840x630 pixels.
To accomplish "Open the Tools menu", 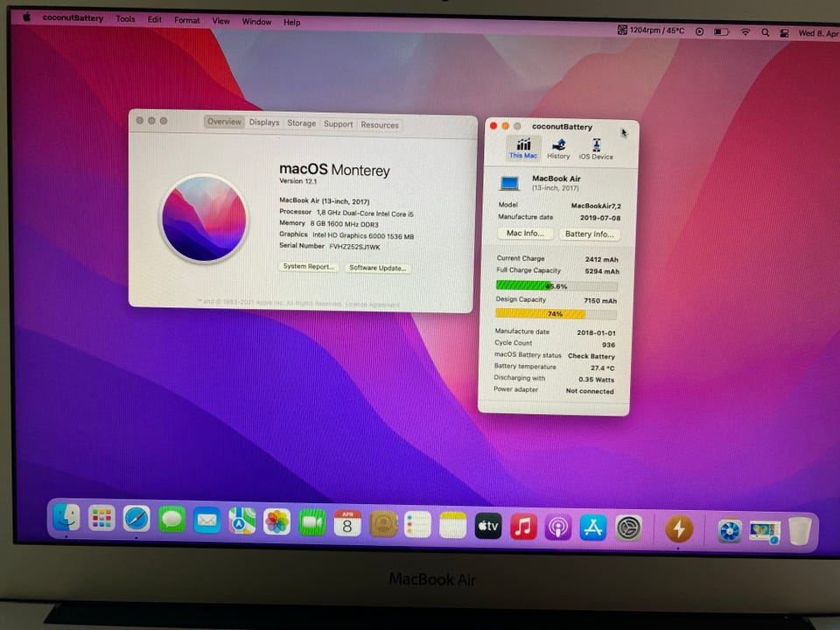I will [x=125, y=18].
